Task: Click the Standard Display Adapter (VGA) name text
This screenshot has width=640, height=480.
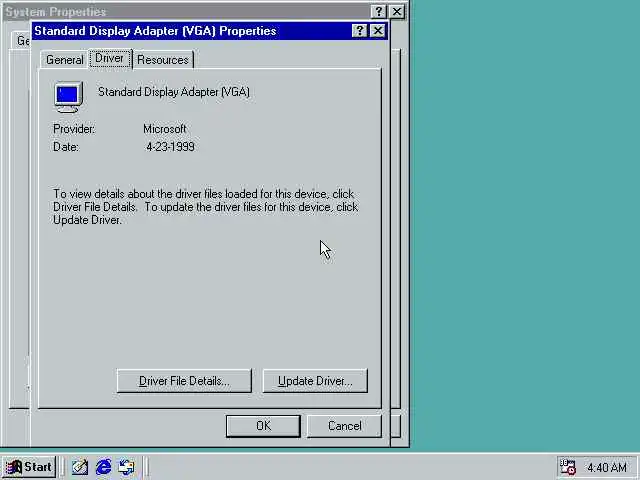Action: [x=174, y=92]
